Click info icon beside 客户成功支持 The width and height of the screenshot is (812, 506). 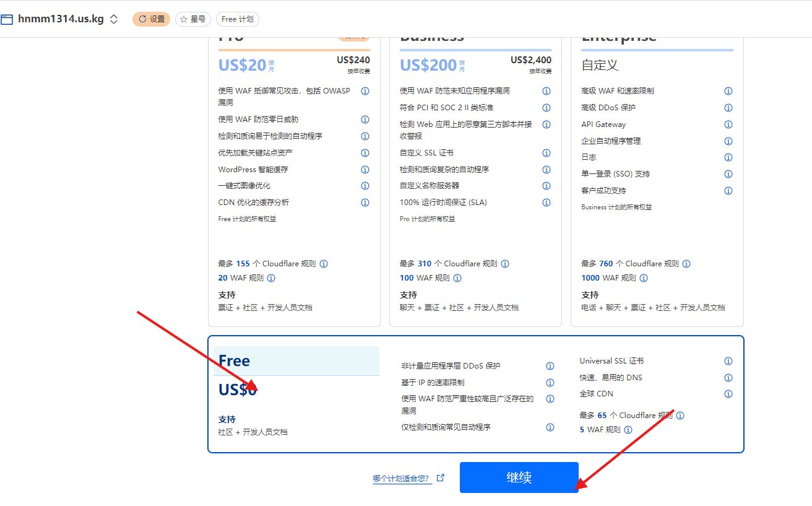(728, 191)
